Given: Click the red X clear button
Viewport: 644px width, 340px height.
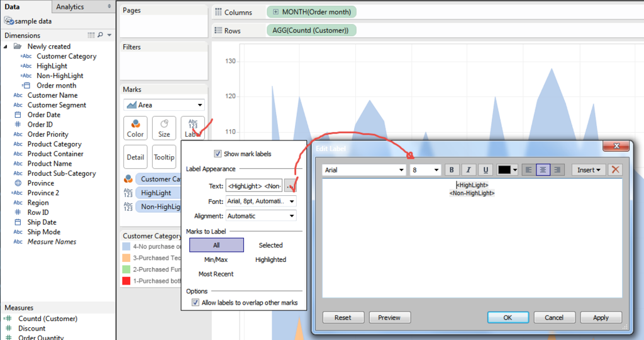Looking at the screenshot, I should pyautogui.click(x=615, y=169).
